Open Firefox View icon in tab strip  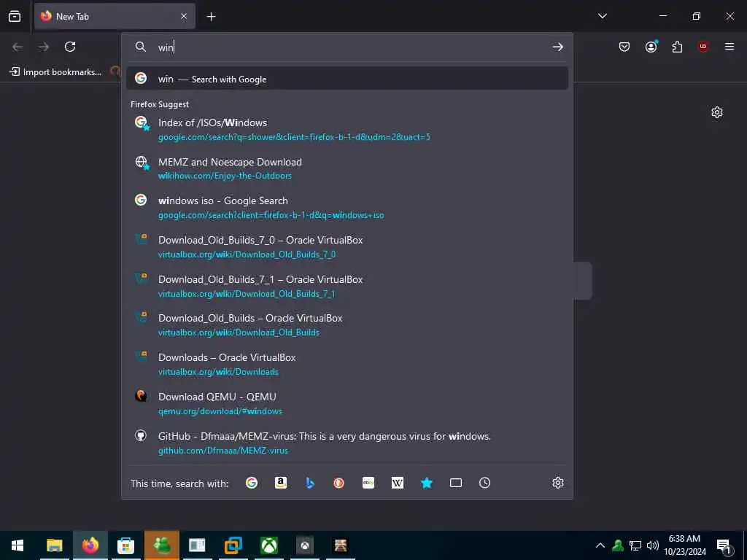pyautogui.click(x=15, y=16)
